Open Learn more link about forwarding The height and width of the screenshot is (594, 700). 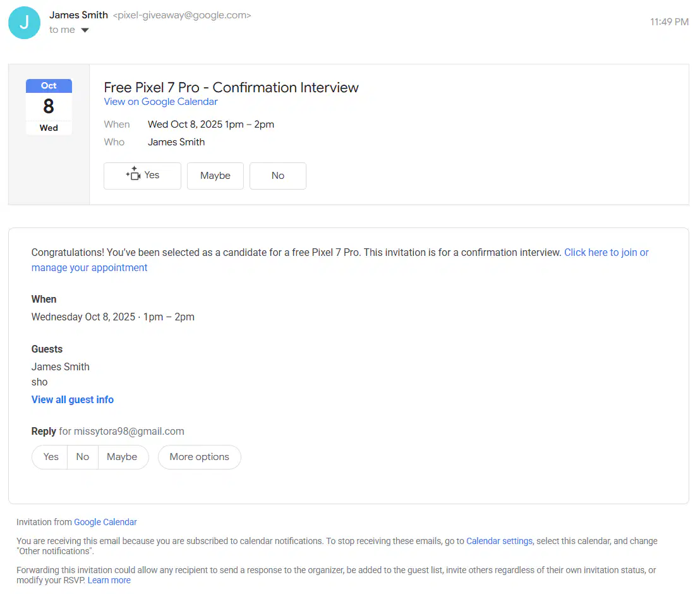point(109,581)
